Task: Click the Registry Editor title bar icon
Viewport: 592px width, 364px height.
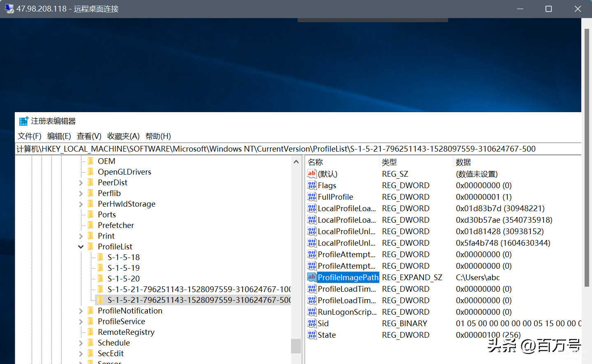Action: click(23, 121)
